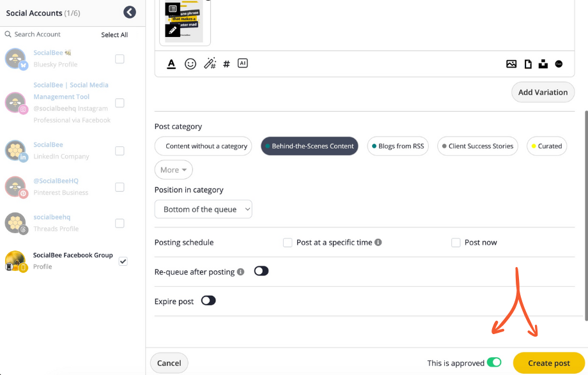Image resolution: width=588 pixels, height=375 pixels.
Task: Click the document upload icon
Action: point(528,64)
